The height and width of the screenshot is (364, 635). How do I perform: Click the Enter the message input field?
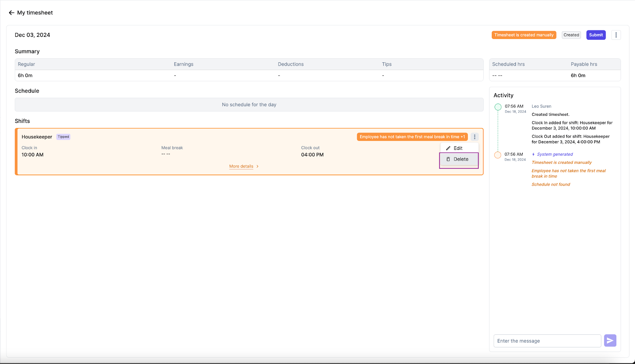coord(547,341)
